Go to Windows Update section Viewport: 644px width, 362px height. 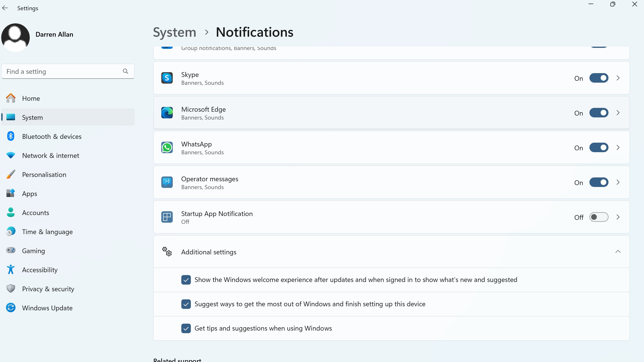(x=47, y=308)
